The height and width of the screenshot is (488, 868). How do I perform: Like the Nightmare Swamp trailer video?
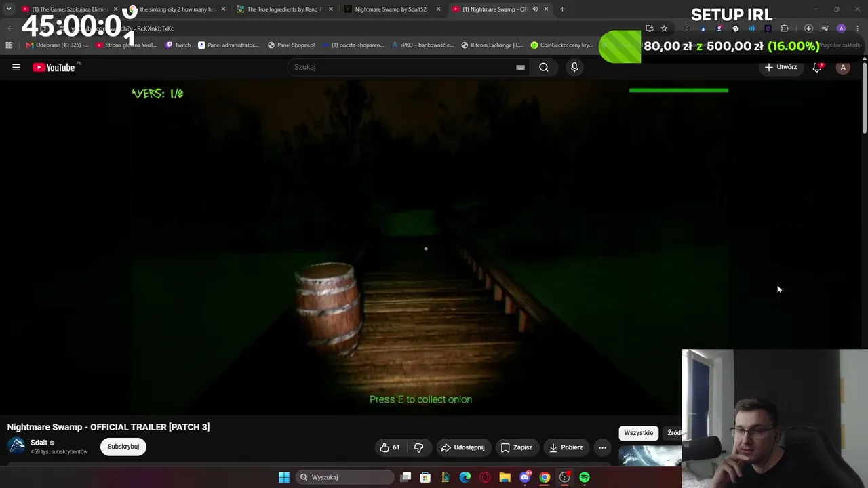click(x=389, y=447)
